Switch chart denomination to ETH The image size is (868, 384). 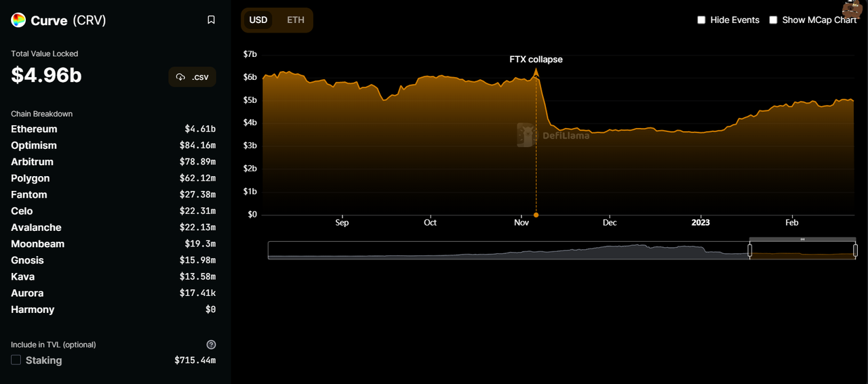[296, 20]
